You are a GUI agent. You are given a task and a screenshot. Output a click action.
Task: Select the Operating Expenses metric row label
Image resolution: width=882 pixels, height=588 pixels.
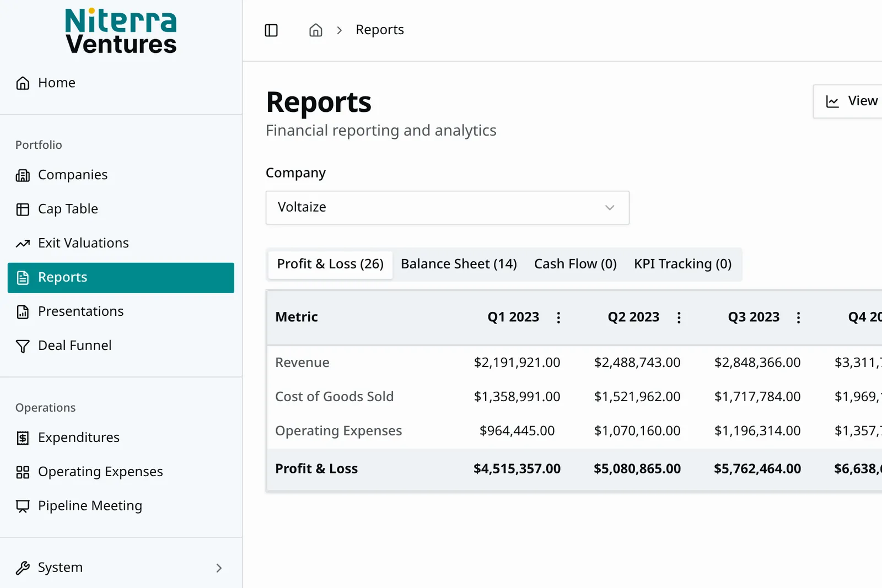338,431
